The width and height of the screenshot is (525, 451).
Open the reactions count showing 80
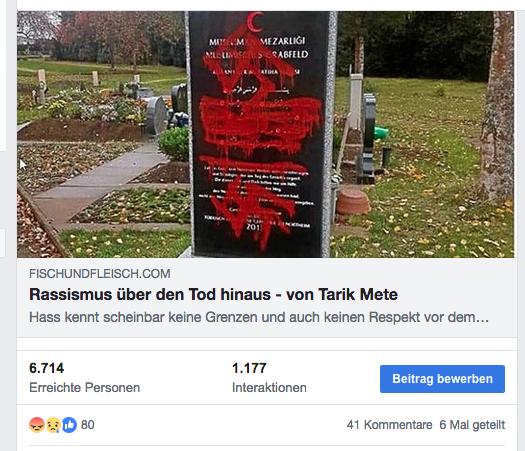(x=88, y=425)
